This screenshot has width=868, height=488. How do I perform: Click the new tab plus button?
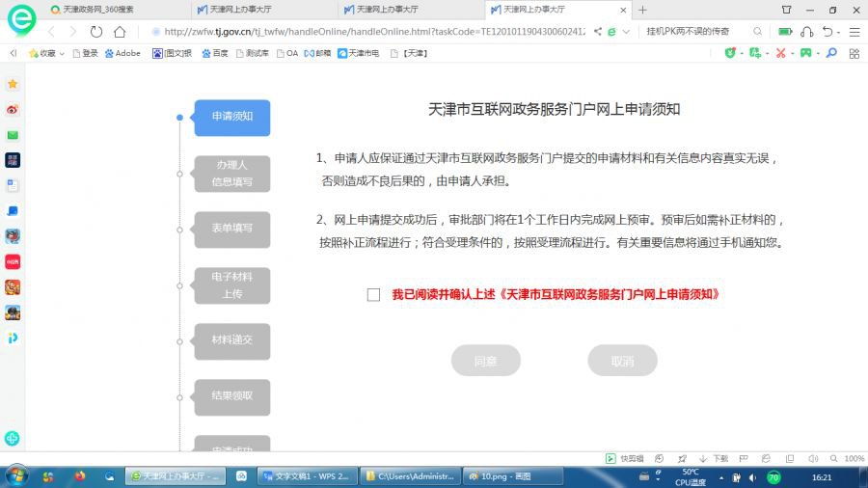[643, 10]
